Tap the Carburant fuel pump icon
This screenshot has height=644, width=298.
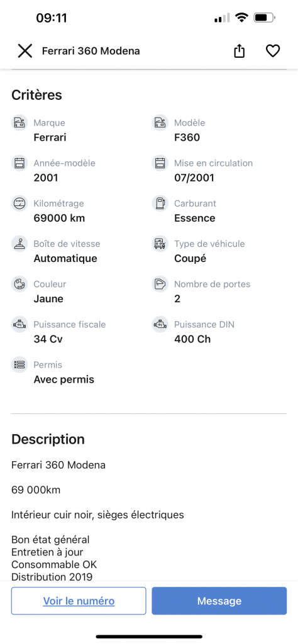(x=160, y=204)
